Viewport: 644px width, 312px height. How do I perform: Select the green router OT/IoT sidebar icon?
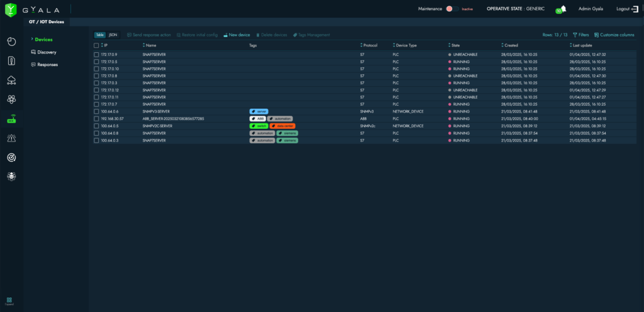coord(11,119)
